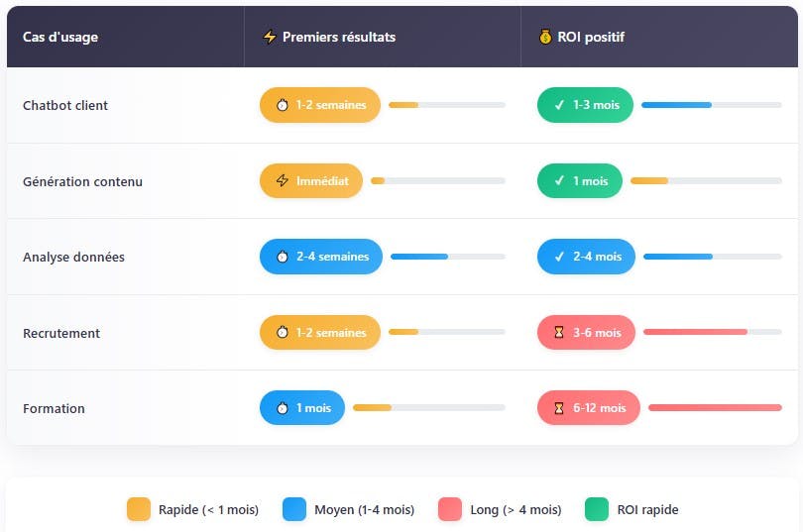Select the Premiers résultats column header
This screenshot has width=803, height=532.
pos(338,38)
